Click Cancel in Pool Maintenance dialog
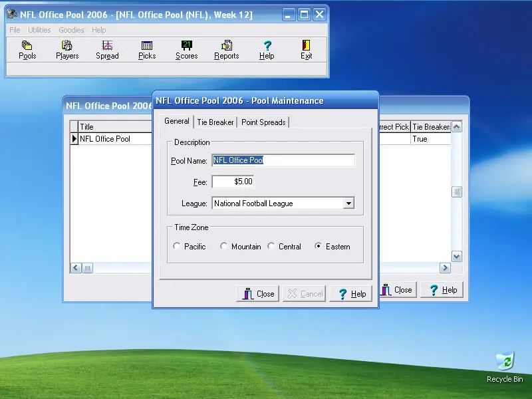This screenshot has height=399, width=532. [x=305, y=294]
